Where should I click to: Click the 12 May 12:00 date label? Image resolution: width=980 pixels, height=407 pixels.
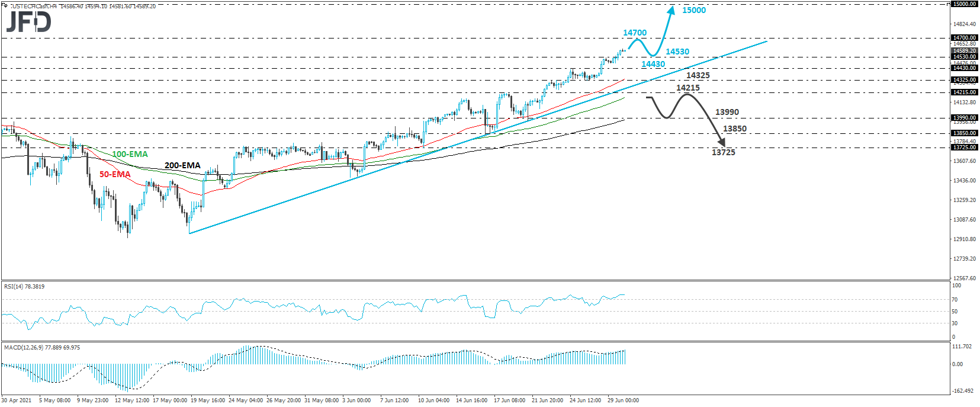click(x=132, y=400)
